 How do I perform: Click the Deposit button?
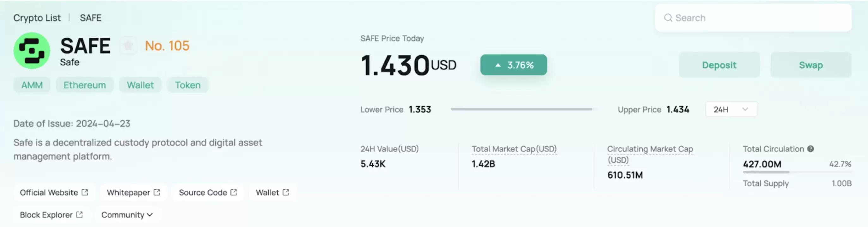click(x=719, y=65)
